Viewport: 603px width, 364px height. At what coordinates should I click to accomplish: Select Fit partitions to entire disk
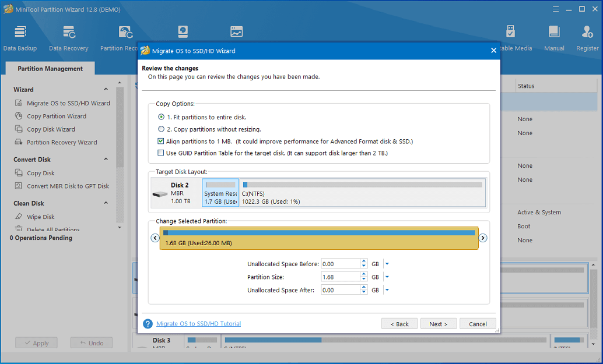click(x=202, y=117)
